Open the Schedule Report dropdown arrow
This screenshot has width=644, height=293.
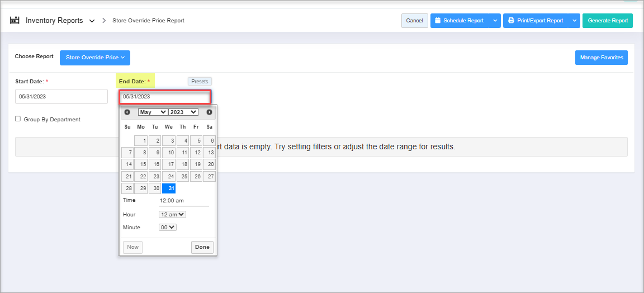point(495,21)
